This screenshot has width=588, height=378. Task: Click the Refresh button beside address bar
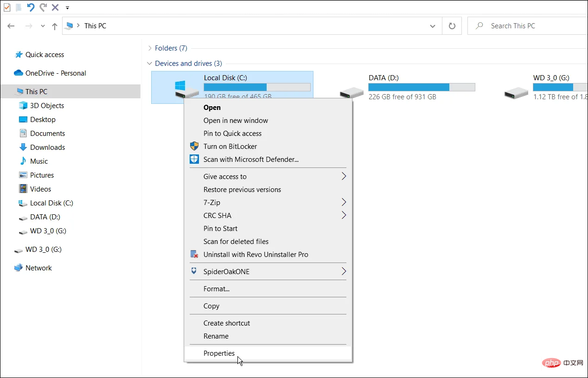pyautogui.click(x=452, y=26)
